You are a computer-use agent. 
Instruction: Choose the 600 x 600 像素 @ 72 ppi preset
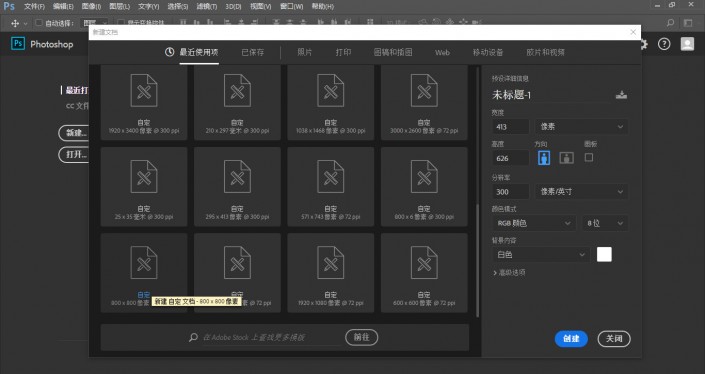pyautogui.click(x=424, y=272)
